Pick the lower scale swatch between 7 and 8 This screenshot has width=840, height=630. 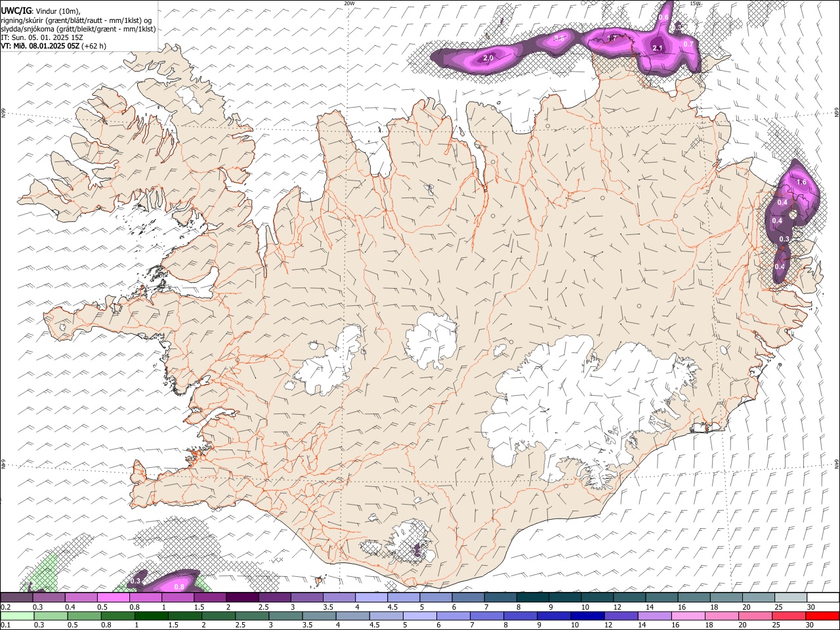487,616
